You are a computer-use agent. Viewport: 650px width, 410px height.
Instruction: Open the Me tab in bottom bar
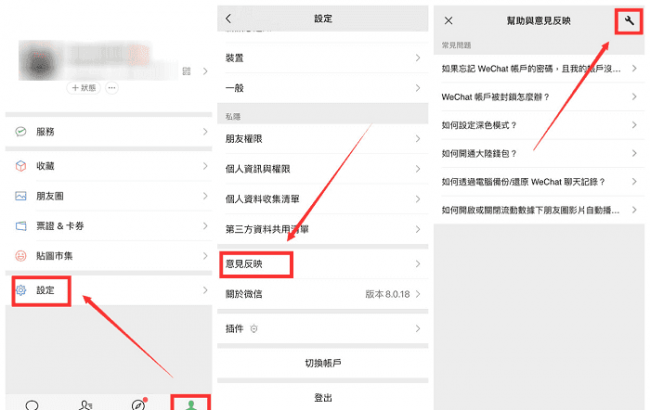tap(191, 404)
